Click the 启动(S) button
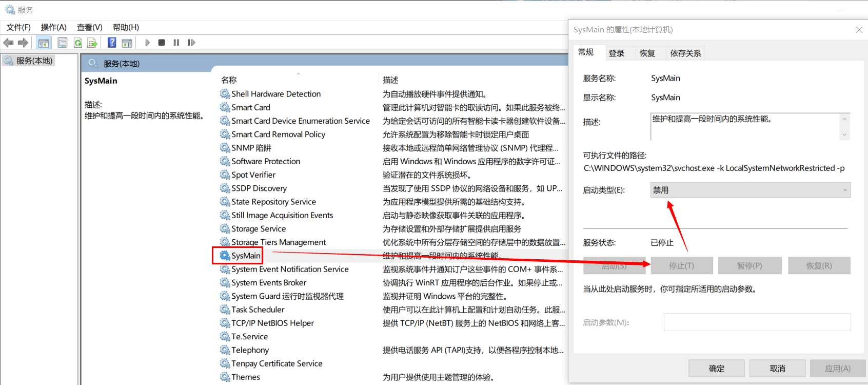The height and width of the screenshot is (385, 868). click(x=615, y=266)
